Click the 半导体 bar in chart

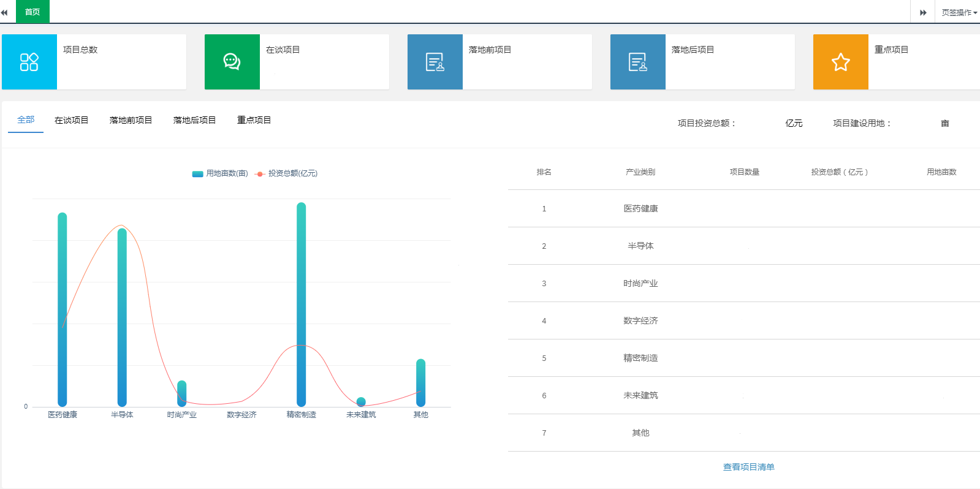122,319
